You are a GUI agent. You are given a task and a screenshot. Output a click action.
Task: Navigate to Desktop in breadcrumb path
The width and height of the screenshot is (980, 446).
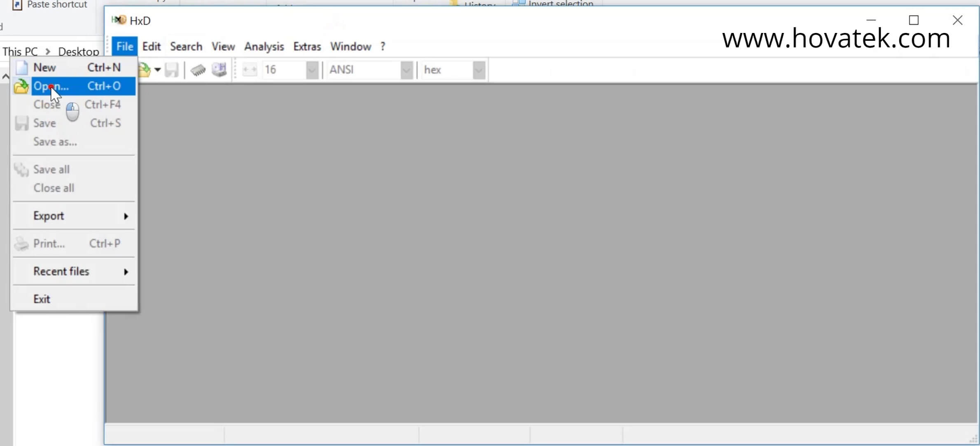[79, 51]
